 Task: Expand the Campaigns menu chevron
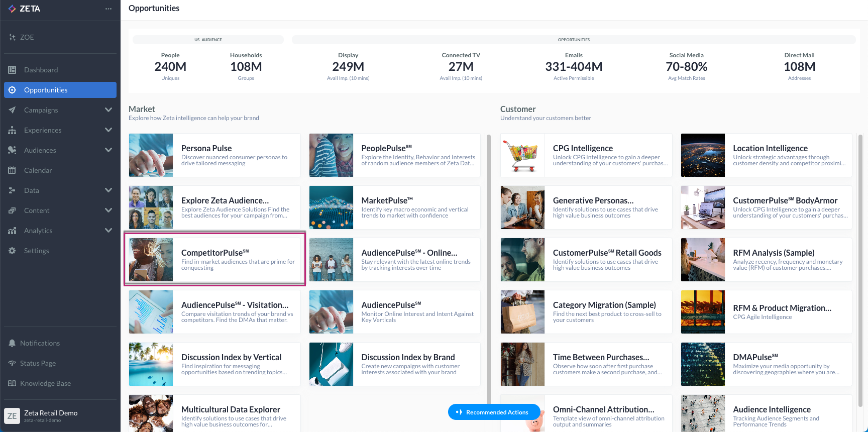(x=108, y=110)
